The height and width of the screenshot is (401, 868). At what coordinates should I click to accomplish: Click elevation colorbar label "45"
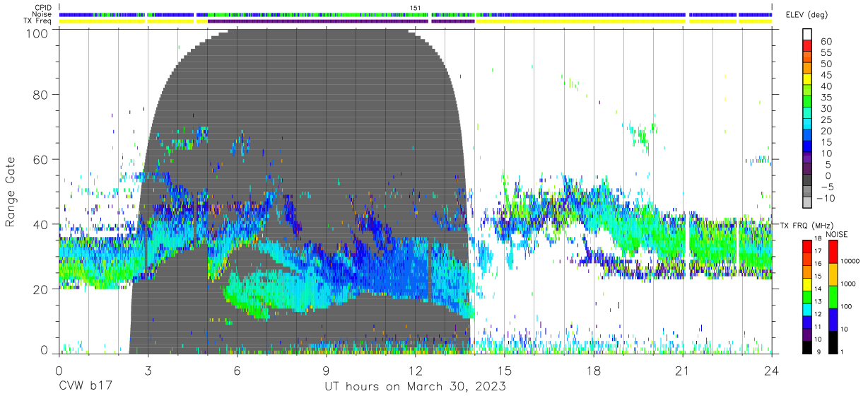click(826, 75)
